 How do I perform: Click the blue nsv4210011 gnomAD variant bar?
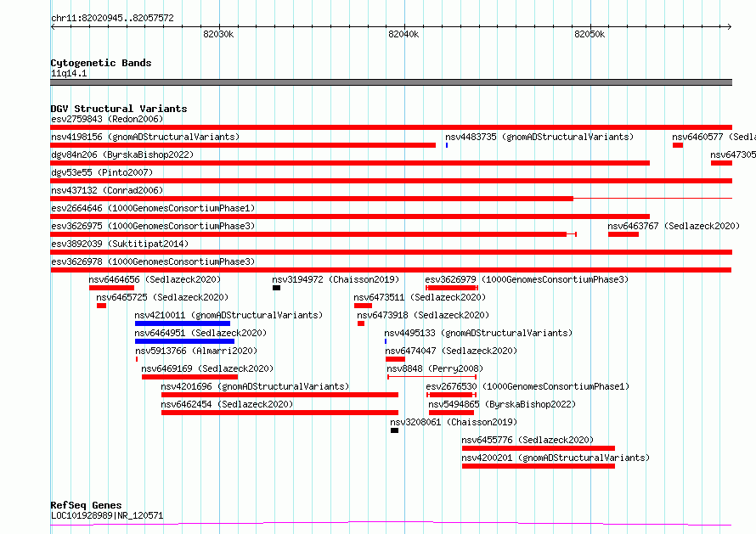(183, 323)
